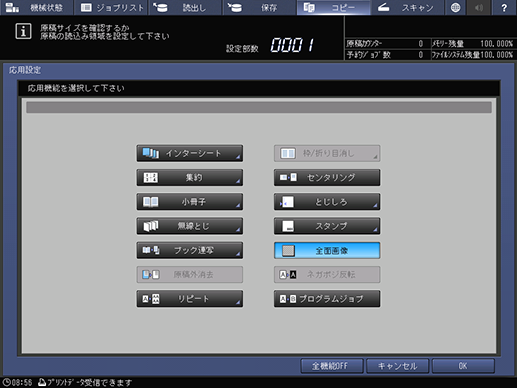Toggle センタリング centering
This screenshot has width=517, height=388.
(327, 178)
